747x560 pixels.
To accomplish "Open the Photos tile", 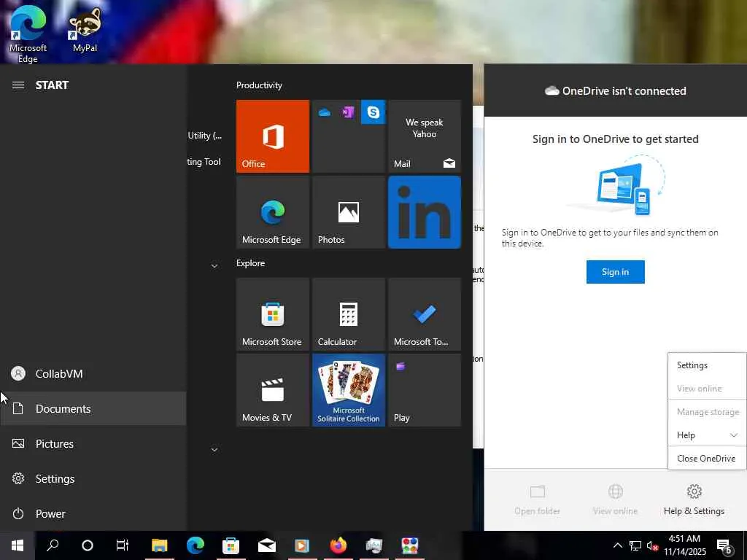I will tap(348, 212).
